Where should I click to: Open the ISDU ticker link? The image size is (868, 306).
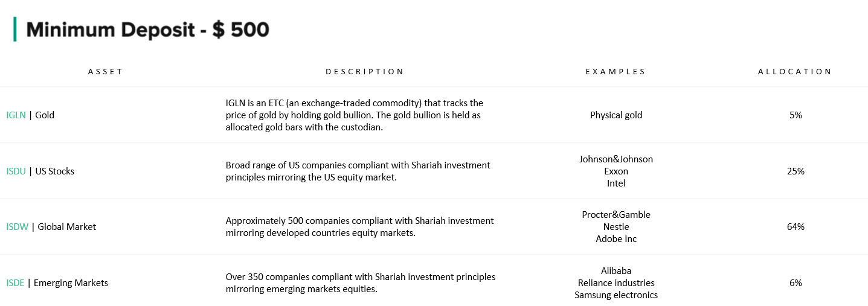click(16, 171)
